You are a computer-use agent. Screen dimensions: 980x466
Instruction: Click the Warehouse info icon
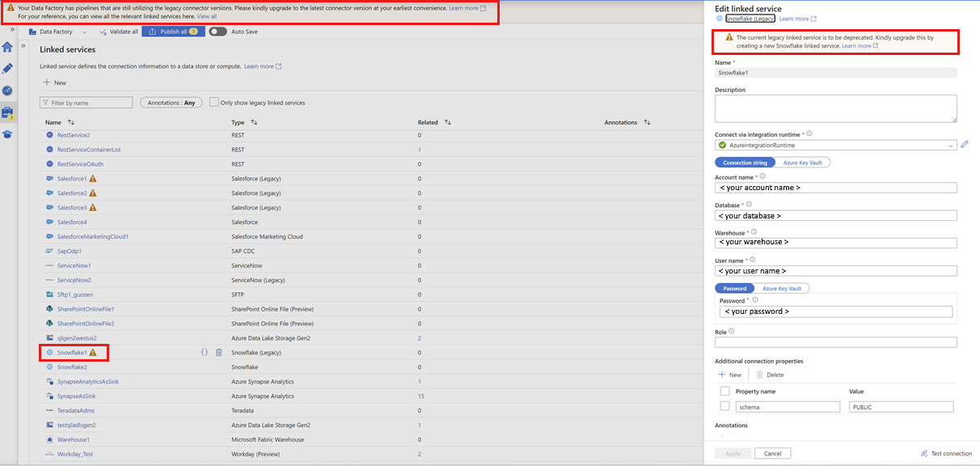(x=754, y=232)
